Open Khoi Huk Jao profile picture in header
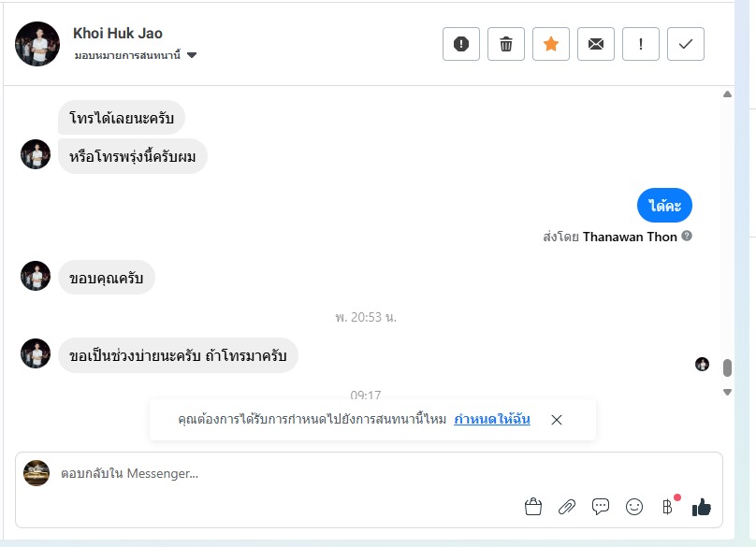756x547 pixels. tap(37, 44)
